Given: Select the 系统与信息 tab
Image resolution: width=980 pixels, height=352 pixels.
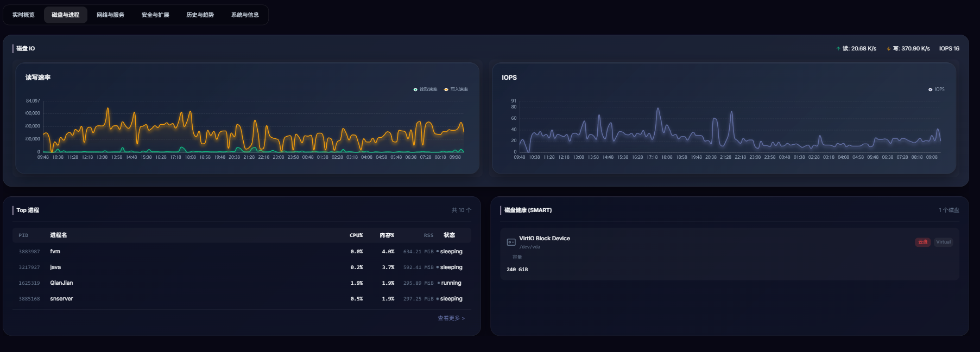Looking at the screenshot, I should click(x=245, y=15).
